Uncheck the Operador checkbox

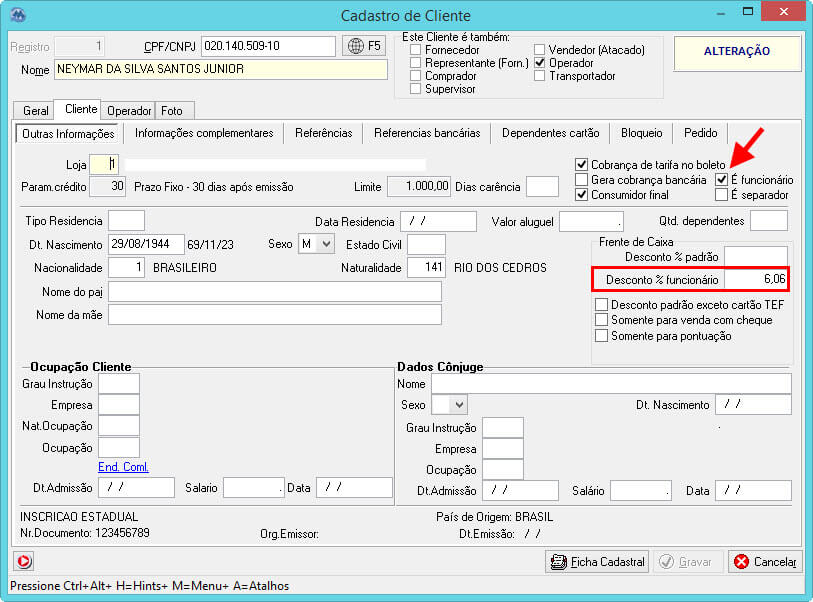click(540, 63)
